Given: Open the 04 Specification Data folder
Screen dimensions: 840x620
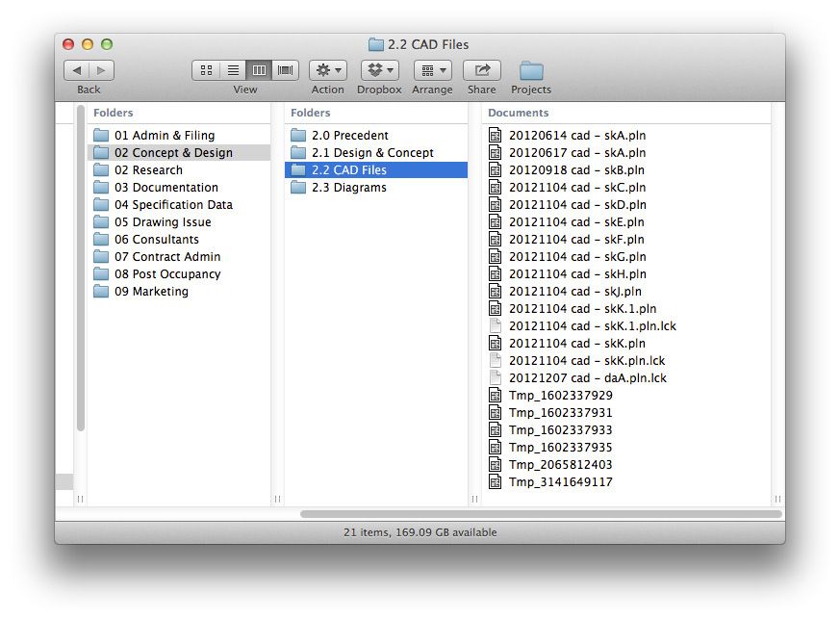Looking at the screenshot, I should coord(179,205).
